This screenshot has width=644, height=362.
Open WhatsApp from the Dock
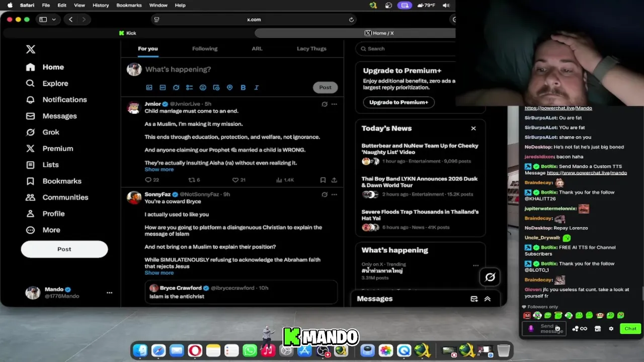[250, 350]
